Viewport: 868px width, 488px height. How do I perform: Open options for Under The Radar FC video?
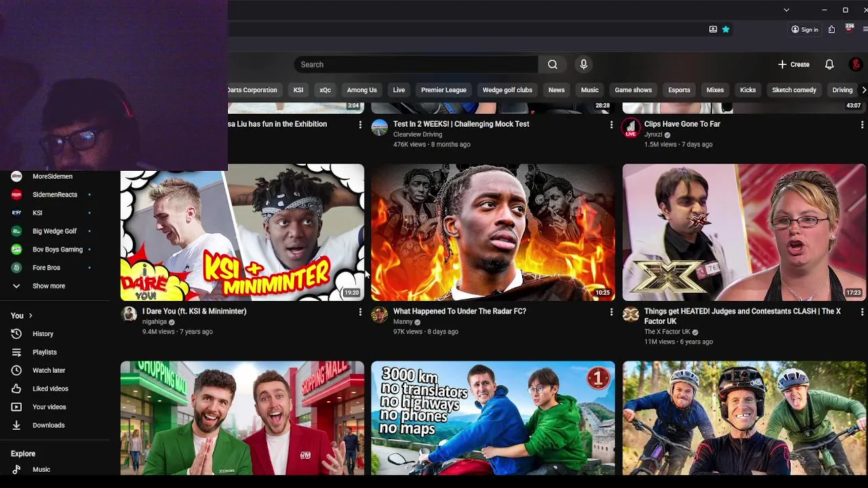(x=611, y=312)
